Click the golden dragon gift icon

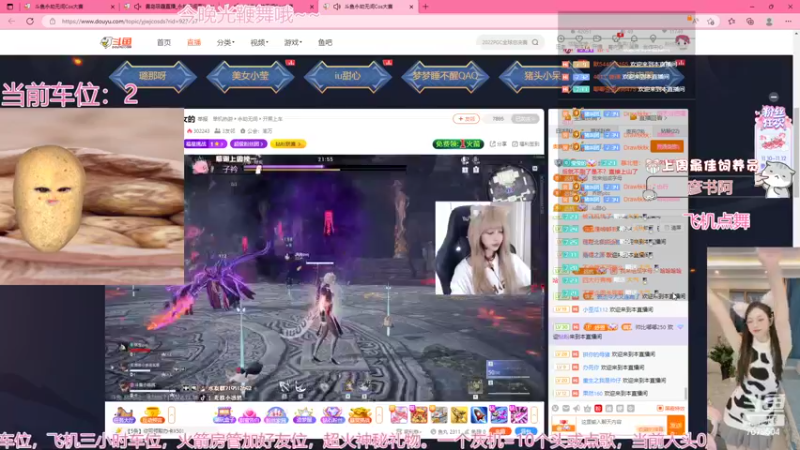[x=458, y=415]
